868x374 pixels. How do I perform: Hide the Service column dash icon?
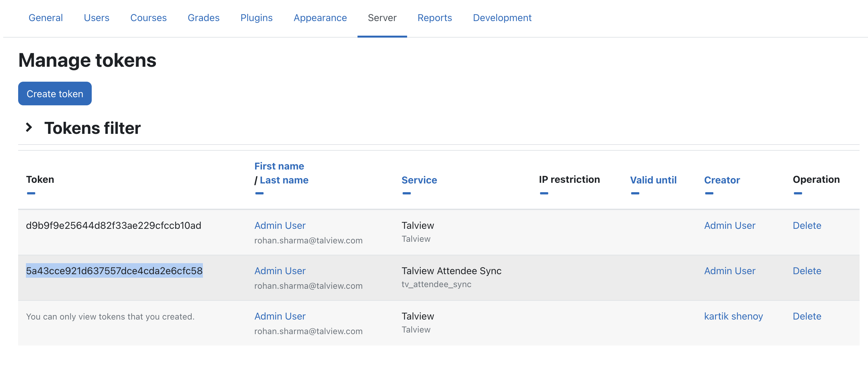[x=406, y=193]
